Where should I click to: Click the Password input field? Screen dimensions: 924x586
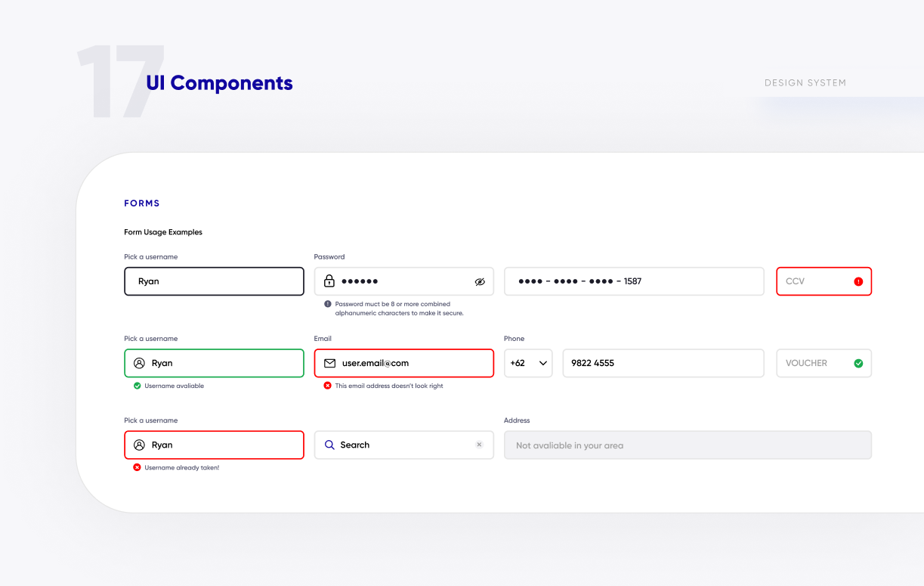tap(404, 281)
